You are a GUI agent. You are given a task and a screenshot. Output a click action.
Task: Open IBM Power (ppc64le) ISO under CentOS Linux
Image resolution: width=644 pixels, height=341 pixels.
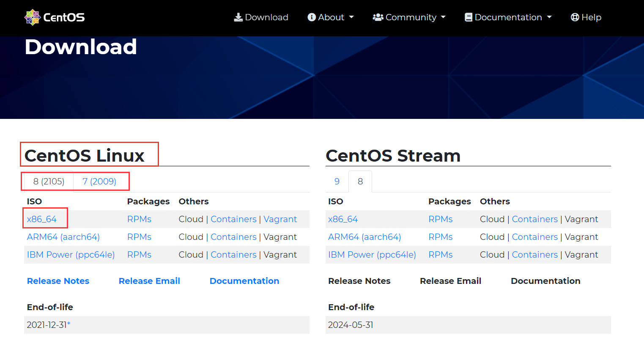tap(71, 255)
